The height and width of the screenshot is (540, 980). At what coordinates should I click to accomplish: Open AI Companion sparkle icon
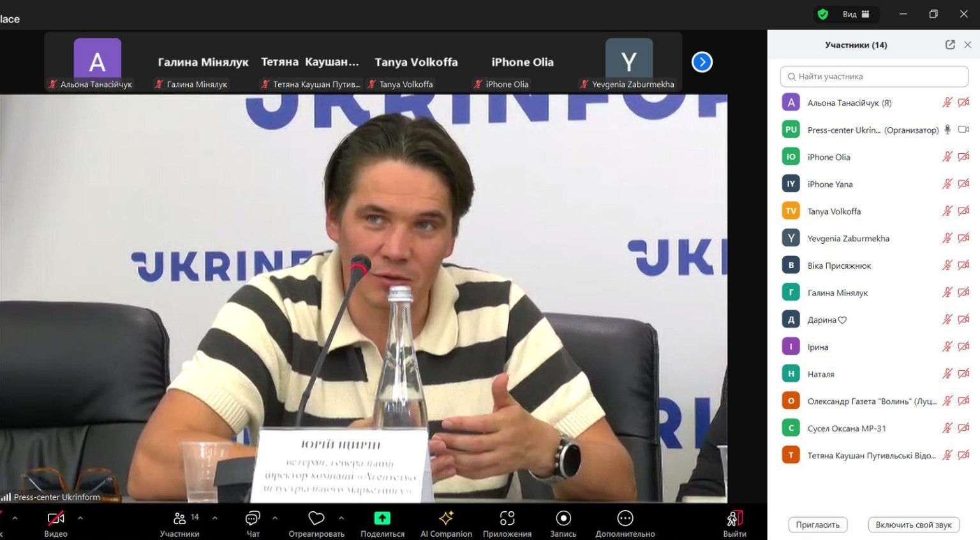coord(446,518)
